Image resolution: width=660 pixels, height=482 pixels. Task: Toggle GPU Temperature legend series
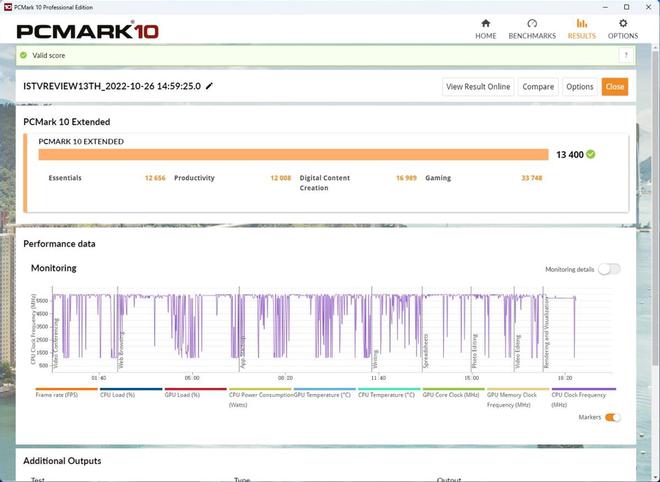(x=325, y=393)
